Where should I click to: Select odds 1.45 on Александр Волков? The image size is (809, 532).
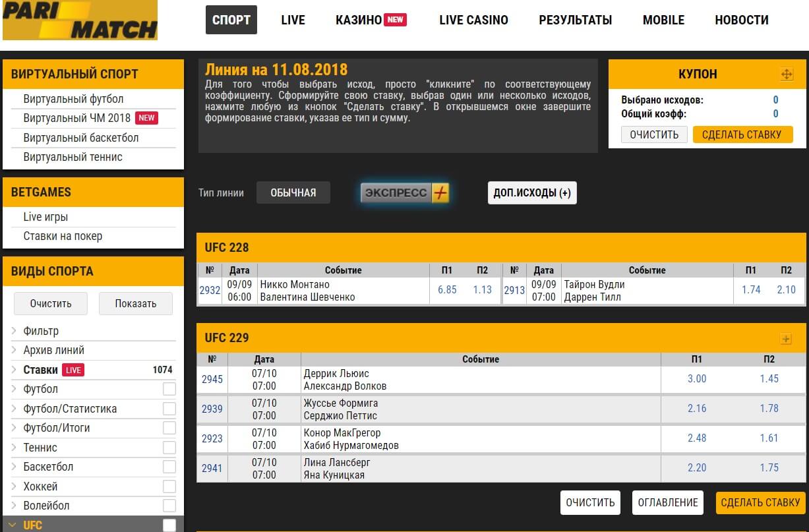point(769,378)
